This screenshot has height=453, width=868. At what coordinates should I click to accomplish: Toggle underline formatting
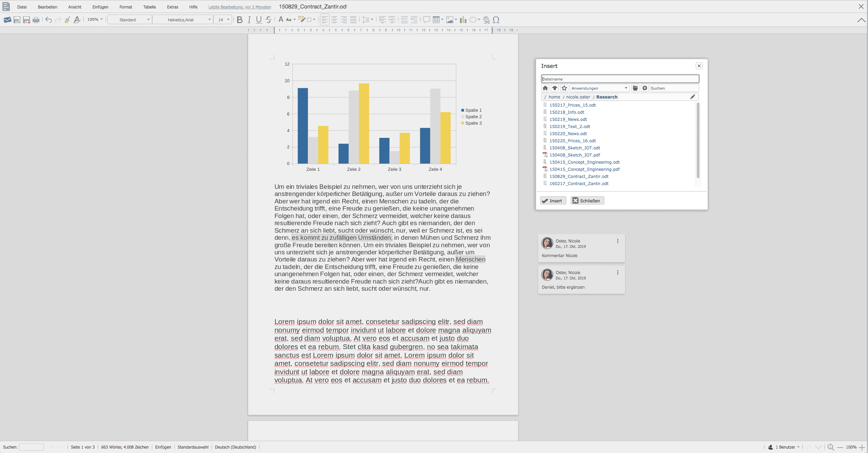click(258, 19)
